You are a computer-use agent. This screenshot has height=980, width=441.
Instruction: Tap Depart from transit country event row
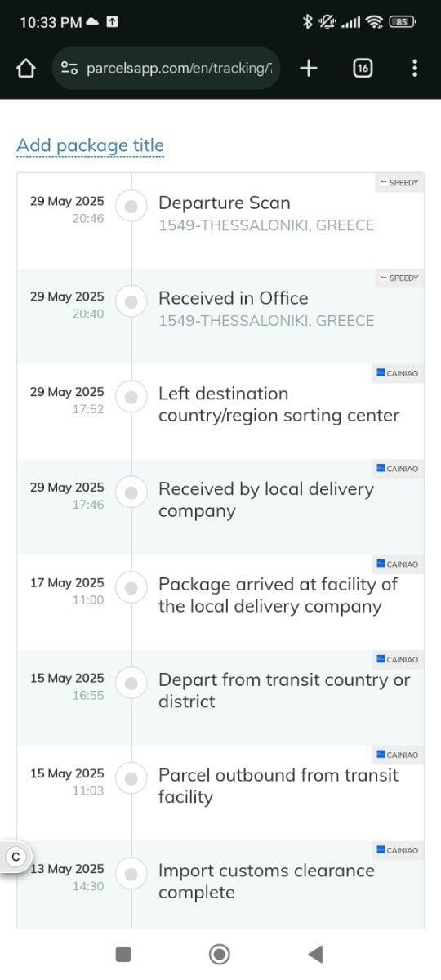click(220, 697)
